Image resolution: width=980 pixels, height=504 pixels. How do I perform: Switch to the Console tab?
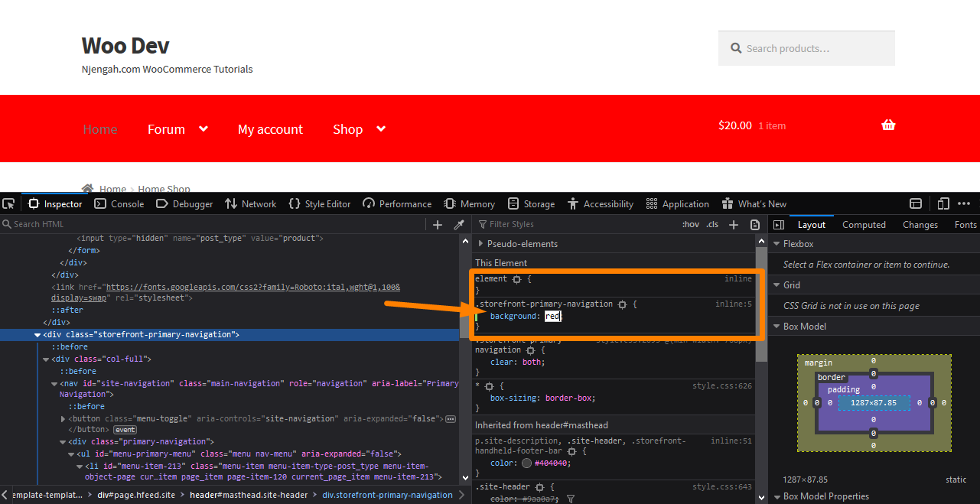click(x=119, y=203)
